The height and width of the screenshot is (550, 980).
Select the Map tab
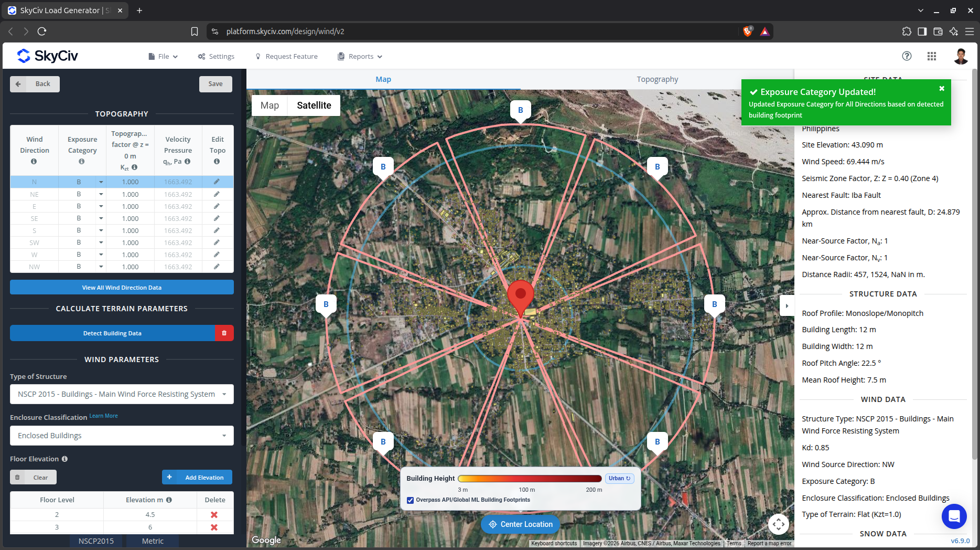(x=383, y=79)
